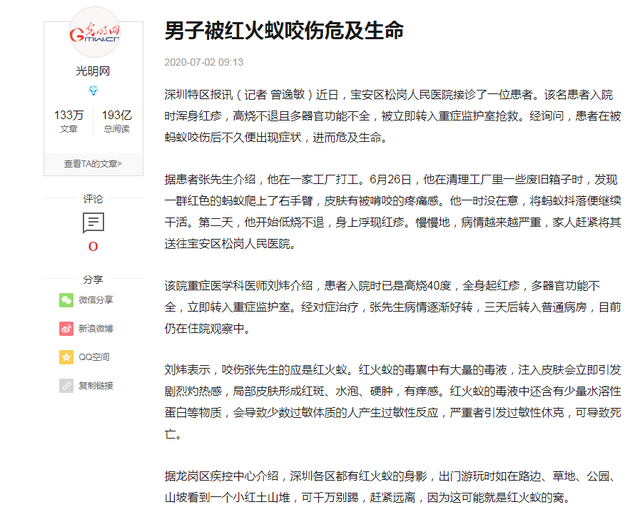Image resolution: width=640 pixels, height=512 pixels.
Task: Click the paragraph beginning 该院重症医学科医师刘炜介绍
Action: point(393,307)
